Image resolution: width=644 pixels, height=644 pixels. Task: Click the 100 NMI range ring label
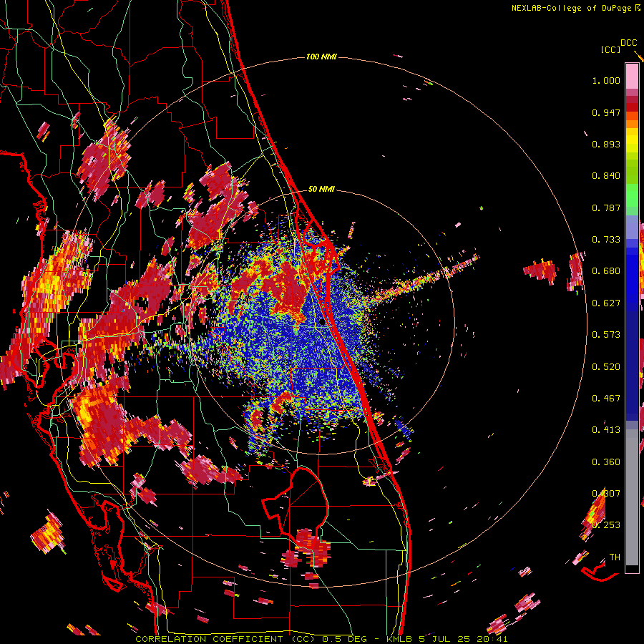pyautogui.click(x=321, y=57)
